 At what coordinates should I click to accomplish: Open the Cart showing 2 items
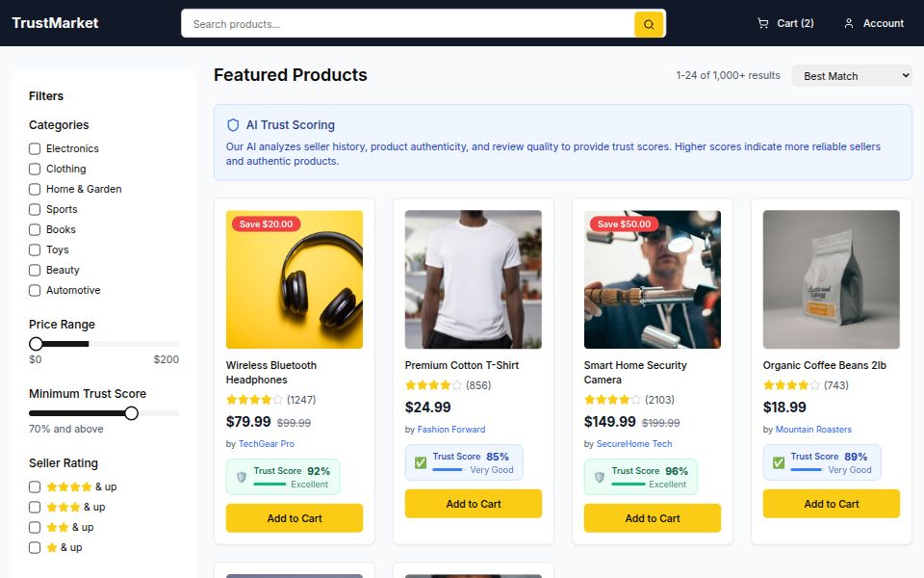784,23
